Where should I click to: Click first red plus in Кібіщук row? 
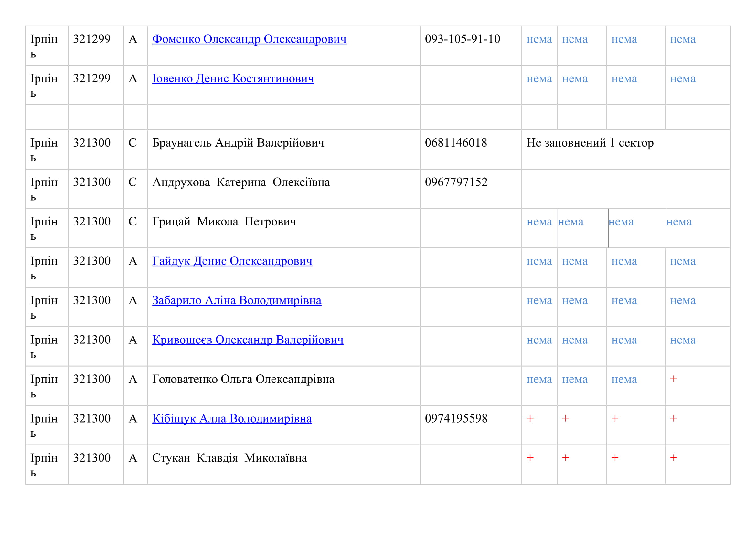[x=530, y=419]
